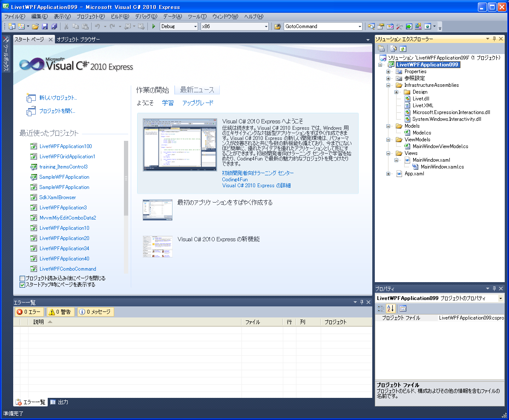Click the Coding4Fun link
This screenshot has height=420, width=509.
(x=235, y=179)
